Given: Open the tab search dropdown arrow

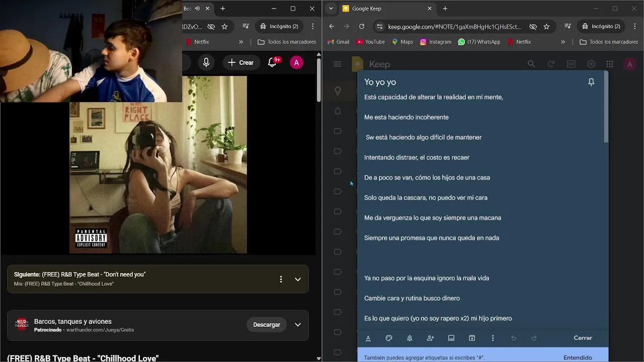Looking at the screenshot, I should 331,9.
